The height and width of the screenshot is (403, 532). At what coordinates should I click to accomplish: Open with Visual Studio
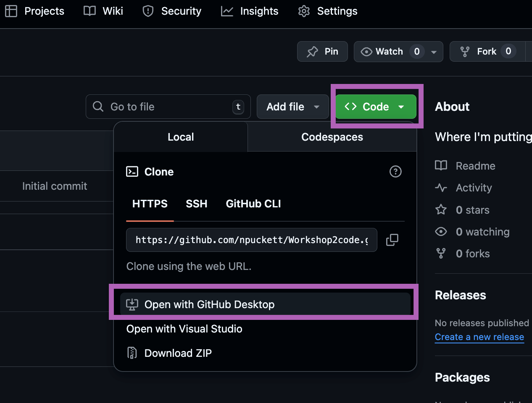point(184,329)
